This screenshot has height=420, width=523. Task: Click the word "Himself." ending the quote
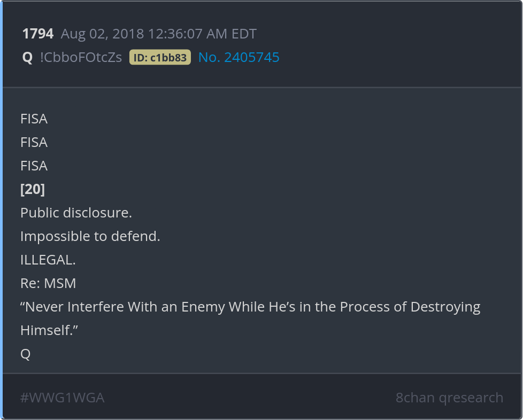[49, 330]
